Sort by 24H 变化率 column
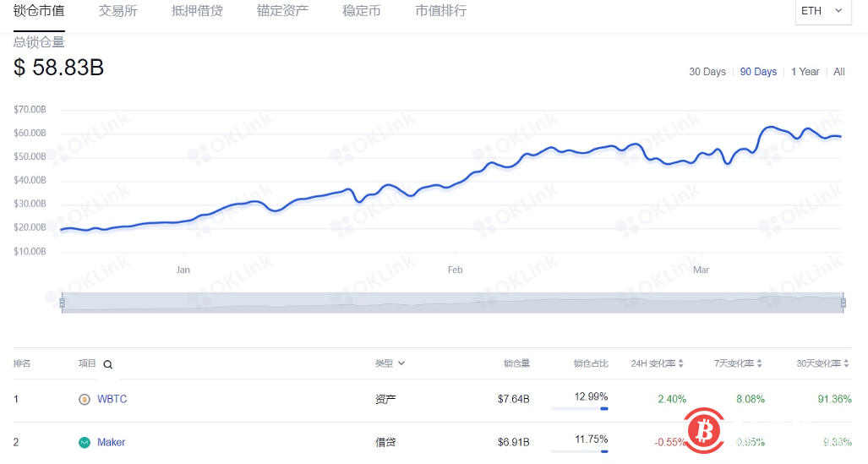The width and height of the screenshot is (868, 464). point(657,363)
